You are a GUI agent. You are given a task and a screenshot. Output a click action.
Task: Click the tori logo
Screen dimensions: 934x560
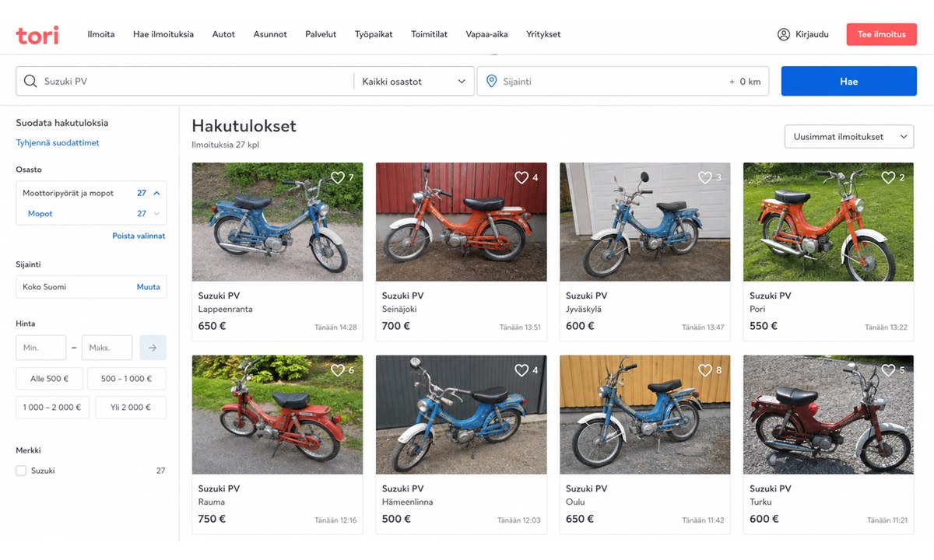[37, 35]
